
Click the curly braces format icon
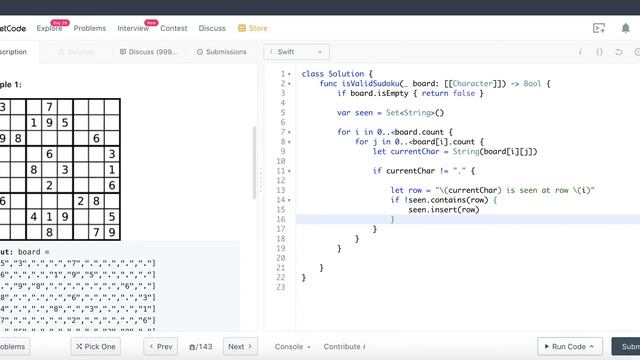click(x=599, y=52)
